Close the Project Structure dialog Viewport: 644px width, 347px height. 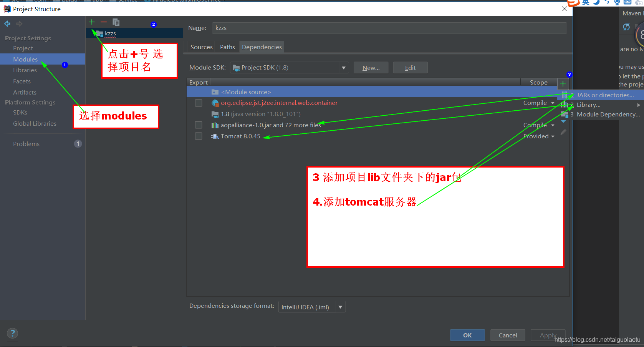pos(565,9)
